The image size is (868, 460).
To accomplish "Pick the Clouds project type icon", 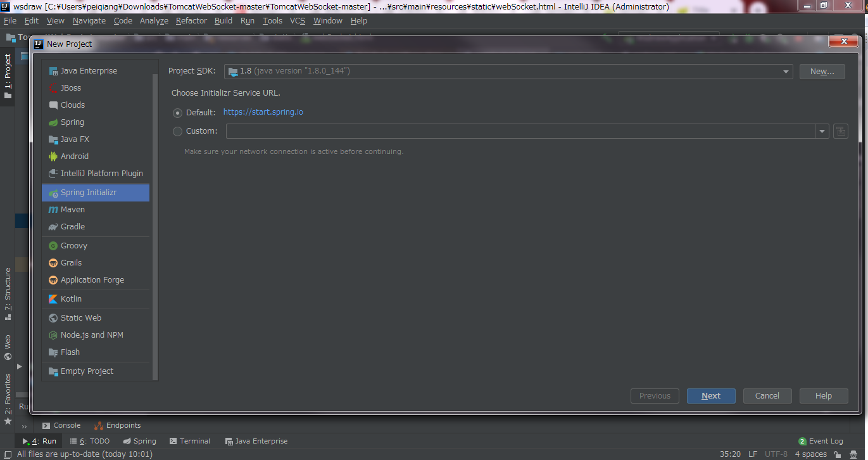I will [x=53, y=105].
